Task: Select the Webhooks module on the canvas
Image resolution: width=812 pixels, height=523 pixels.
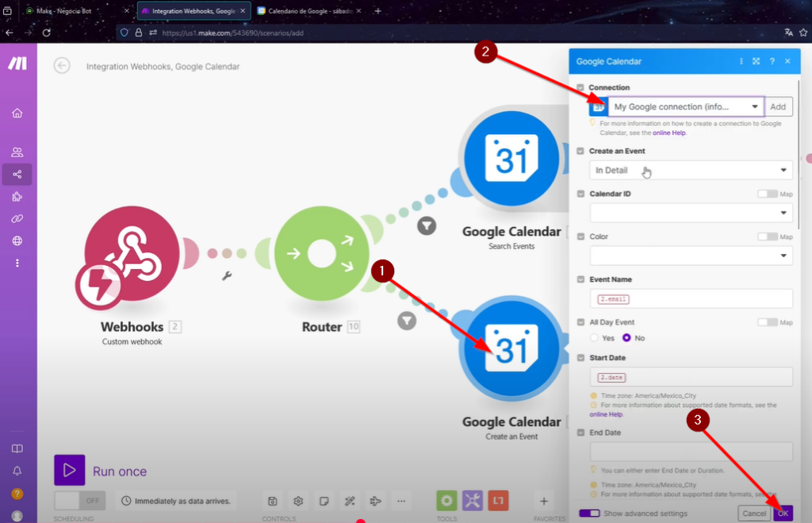Action: 132,254
